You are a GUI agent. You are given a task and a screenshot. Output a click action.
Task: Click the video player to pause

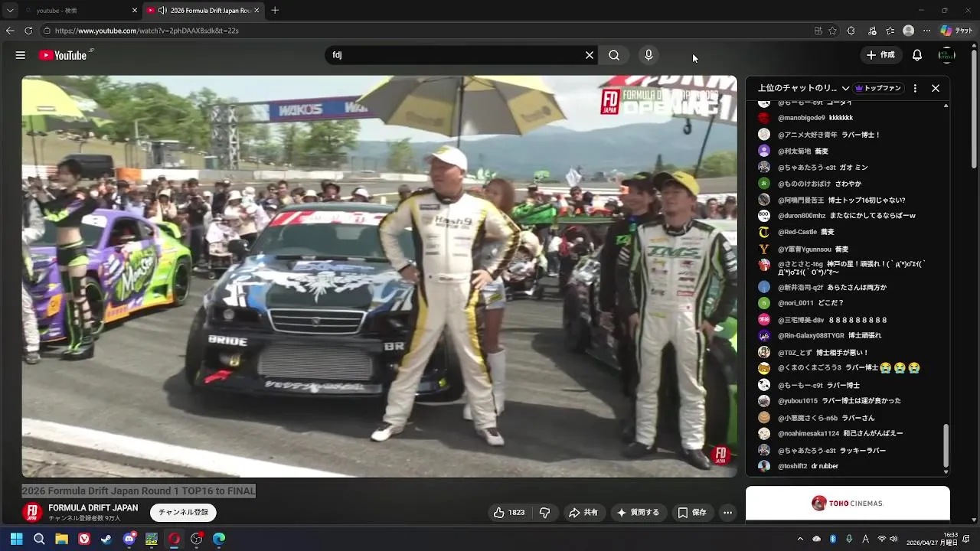point(379,276)
